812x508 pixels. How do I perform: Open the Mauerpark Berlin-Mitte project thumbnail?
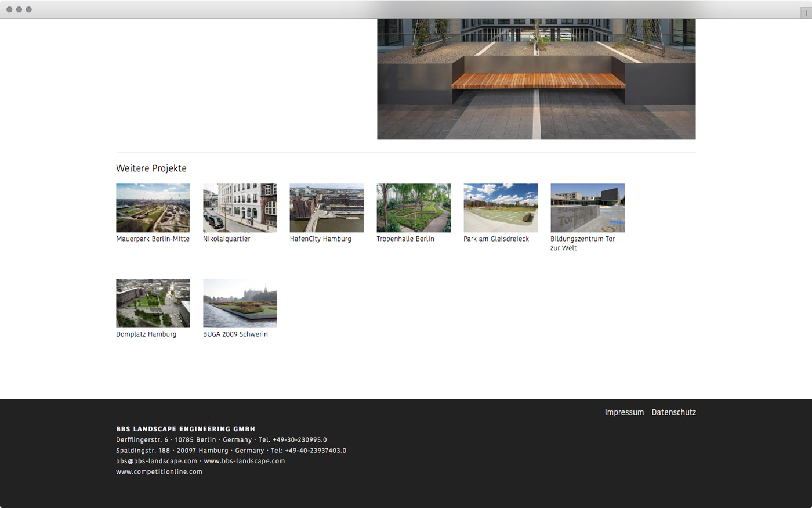tap(153, 208)
